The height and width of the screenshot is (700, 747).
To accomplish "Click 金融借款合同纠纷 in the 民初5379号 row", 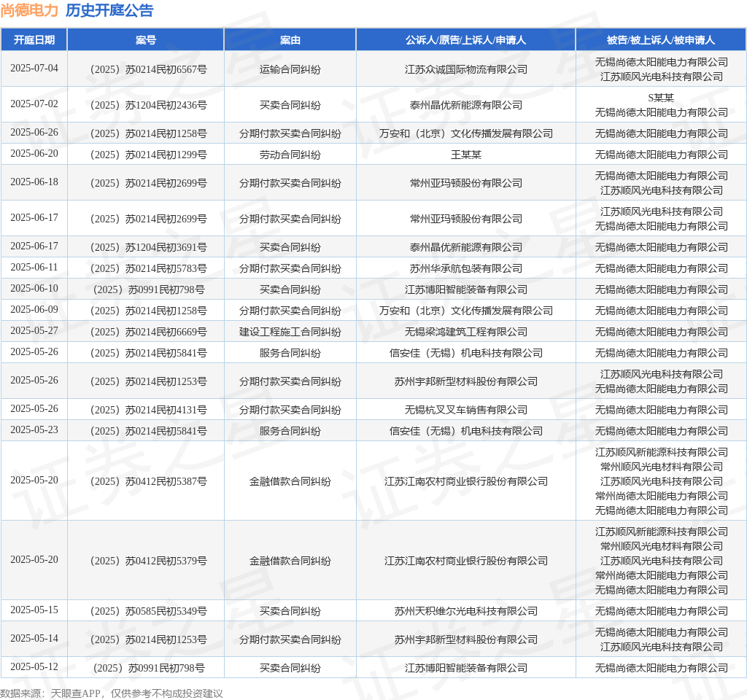I will point(290,561).
